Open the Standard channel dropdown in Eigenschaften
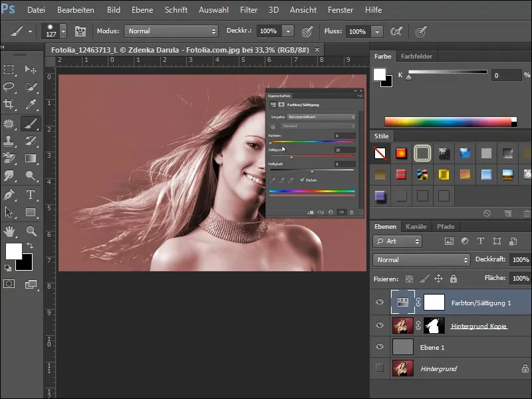Image resolution: width=532 pixels, height=399 pixels. click(318, 126)
